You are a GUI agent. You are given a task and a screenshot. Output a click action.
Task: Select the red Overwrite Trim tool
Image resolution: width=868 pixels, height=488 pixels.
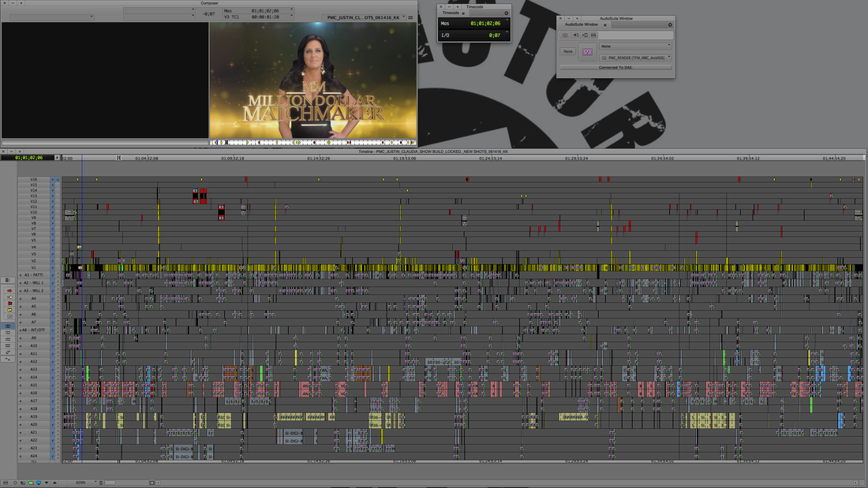[x=9, y=304]
